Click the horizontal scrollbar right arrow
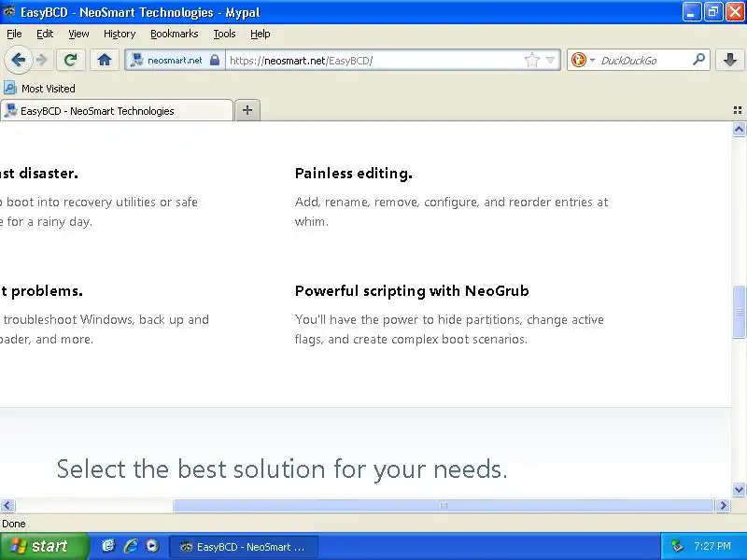 click(x=723, y=505)
